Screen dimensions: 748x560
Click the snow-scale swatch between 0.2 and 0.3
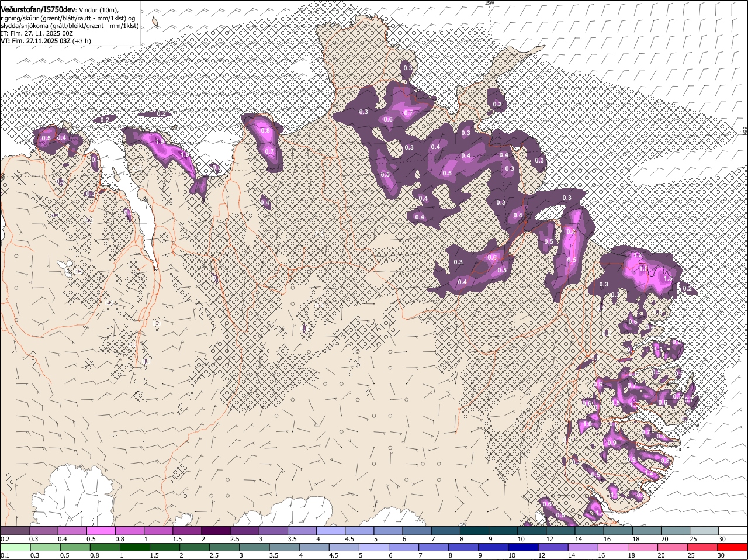tap(15, 531)
